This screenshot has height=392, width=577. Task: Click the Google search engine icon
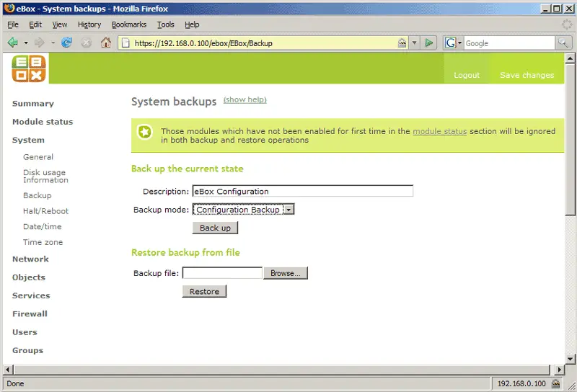pyautogui.click(x=450, y=43)
